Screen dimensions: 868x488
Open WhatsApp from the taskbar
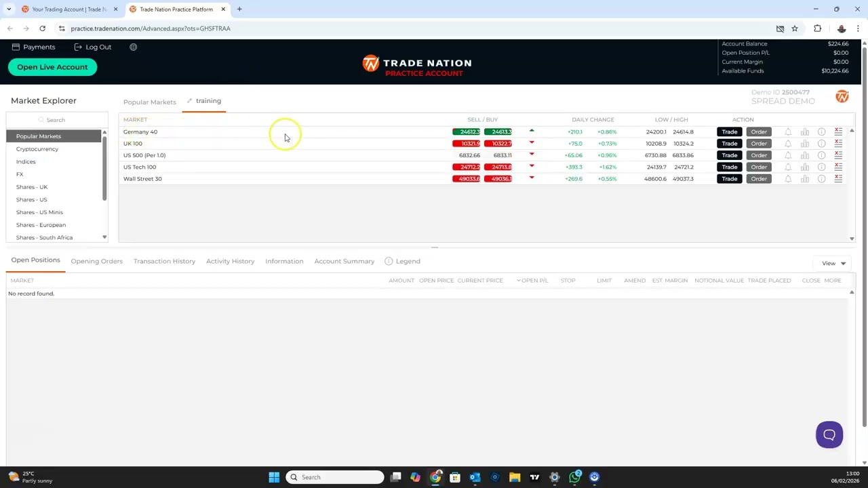[575, 477]
